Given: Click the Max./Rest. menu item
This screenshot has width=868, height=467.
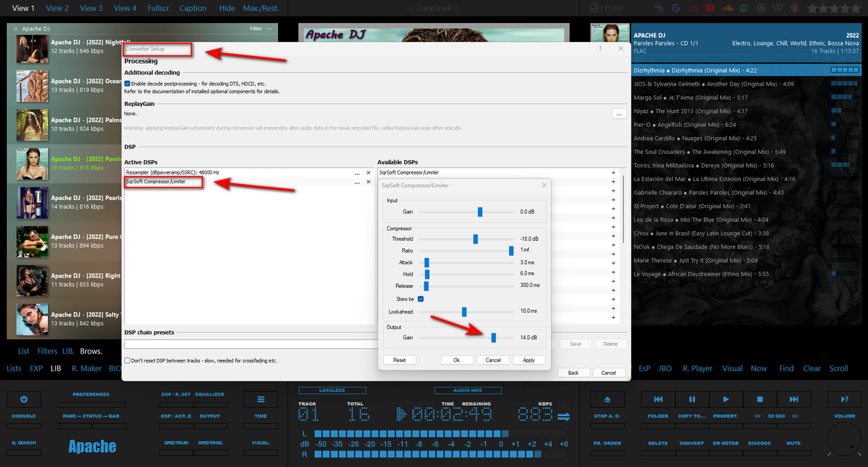Looking at the screenshot, I should 261,8.
